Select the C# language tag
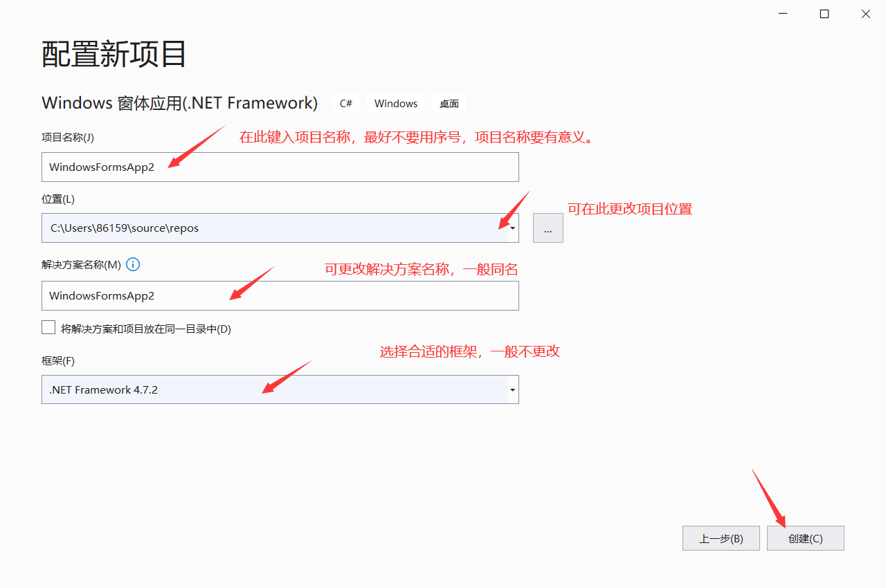Image resolution: width=886 pixels, height=588 pixels. pos(345,102)
